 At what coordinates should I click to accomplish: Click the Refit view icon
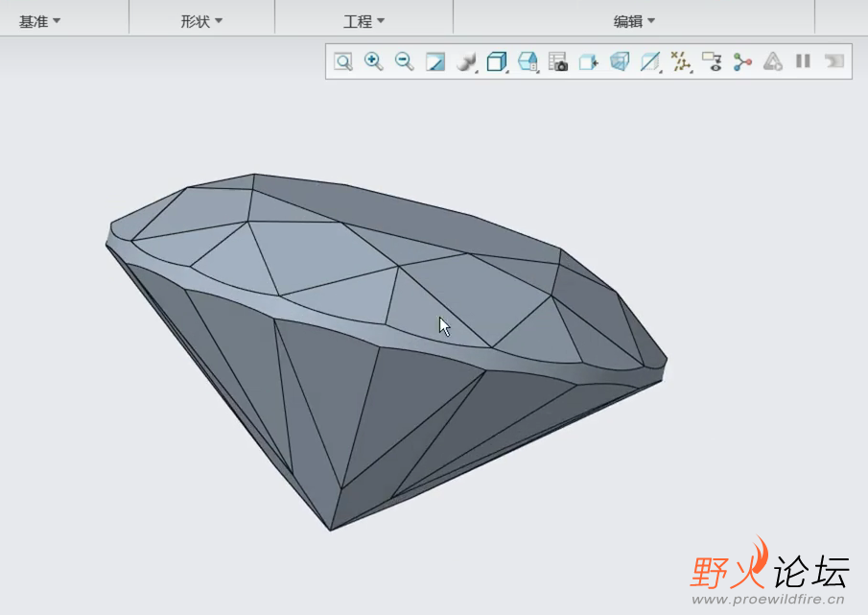[343, 61]
